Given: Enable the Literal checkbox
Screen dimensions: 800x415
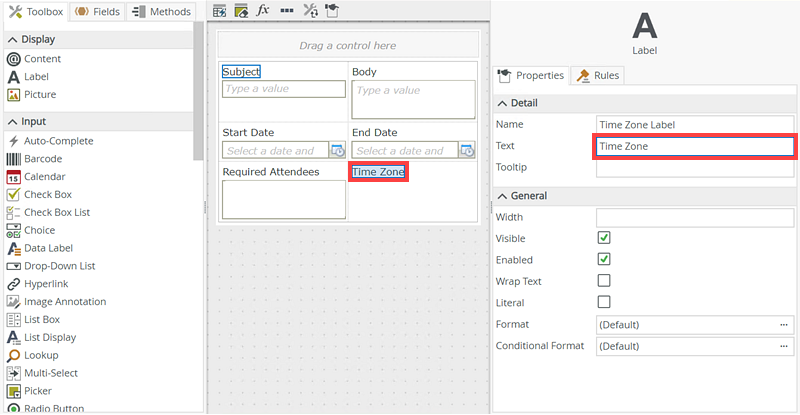Looking at the screenshot, I should 604,302.
